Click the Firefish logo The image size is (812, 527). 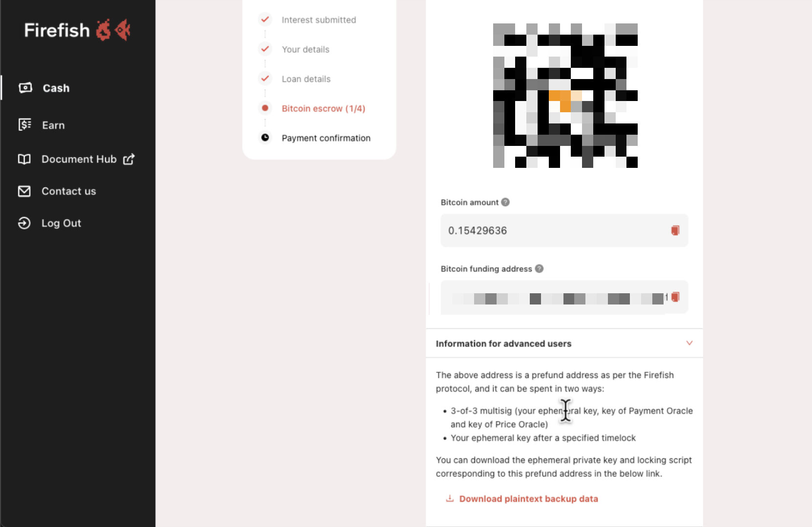click(x=77, y=30)
